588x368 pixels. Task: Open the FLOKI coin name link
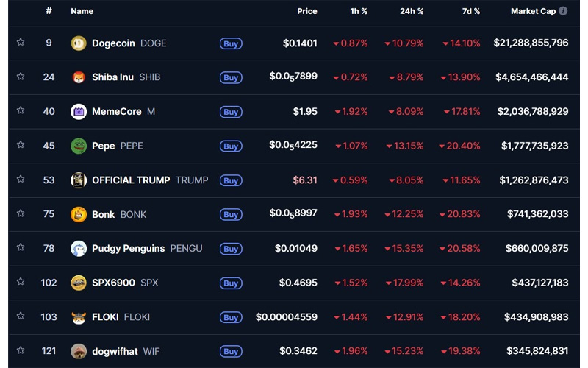(x=105, y=317)
